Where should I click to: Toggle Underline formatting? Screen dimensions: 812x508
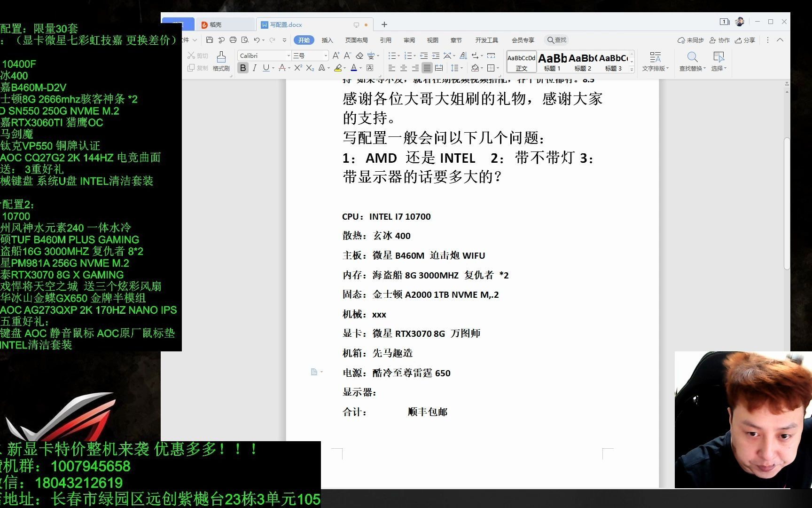(x=266, y=68)
